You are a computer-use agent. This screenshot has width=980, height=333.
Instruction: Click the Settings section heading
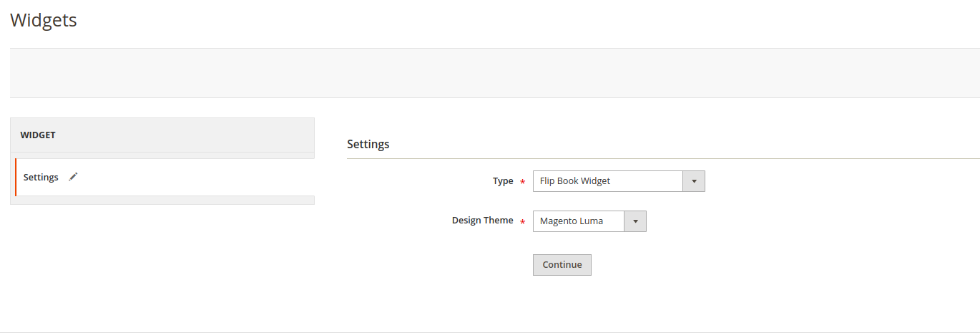click(x=368, y=144)
